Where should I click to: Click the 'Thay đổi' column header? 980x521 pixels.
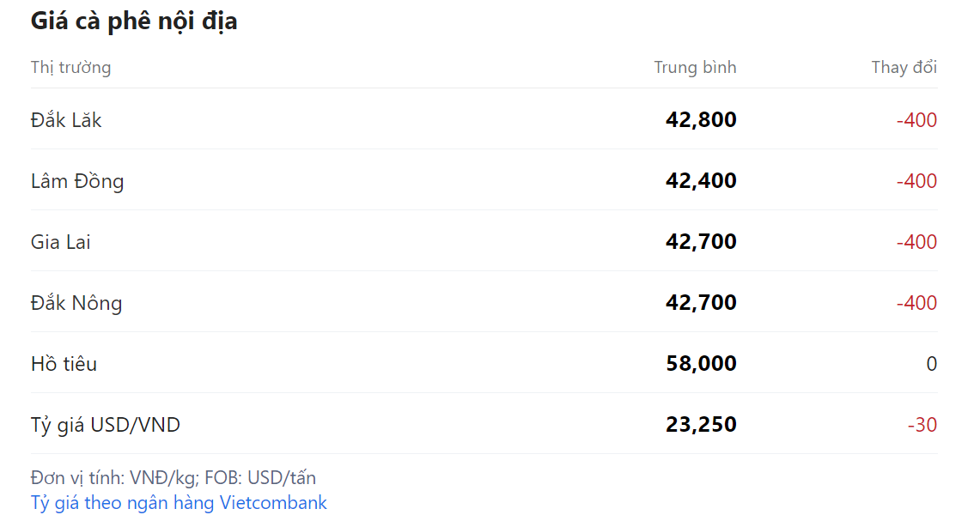click(x=904, y=68)
